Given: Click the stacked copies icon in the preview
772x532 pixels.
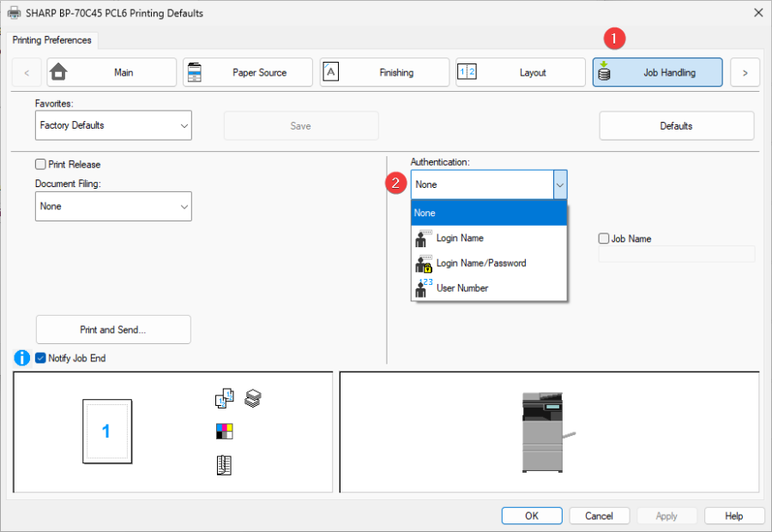Looking at the screenshot, I should (x=253, y=397).
